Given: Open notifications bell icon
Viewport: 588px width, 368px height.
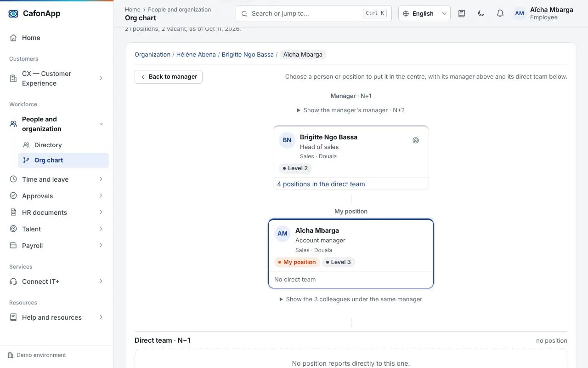Looking at the screenshot, I should pos(500,14).
